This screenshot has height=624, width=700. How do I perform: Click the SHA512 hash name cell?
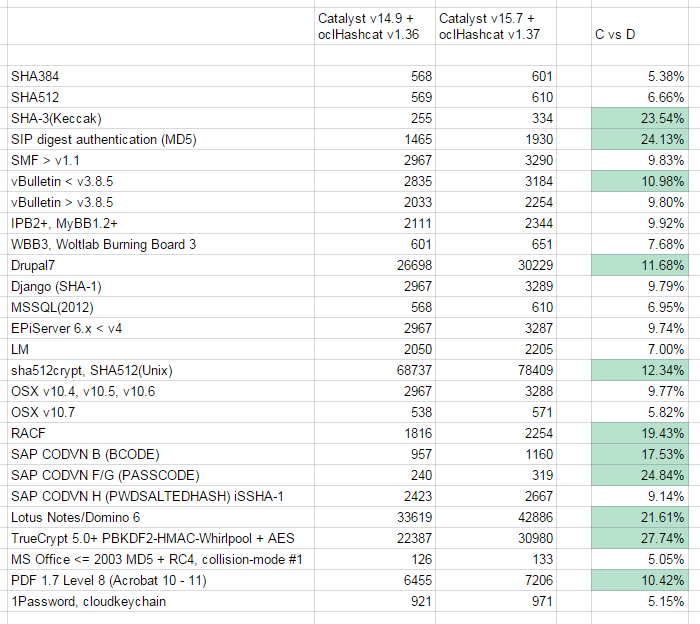[x=161, y=97]
